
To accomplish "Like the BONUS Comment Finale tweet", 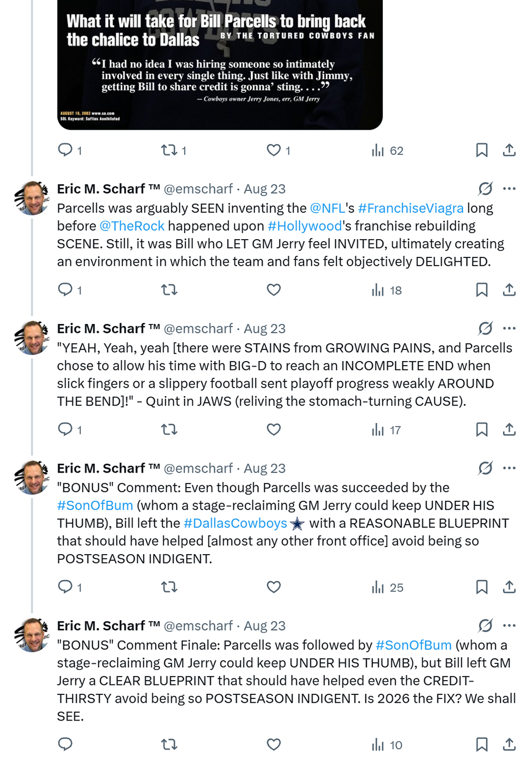I will pos(274,744).
